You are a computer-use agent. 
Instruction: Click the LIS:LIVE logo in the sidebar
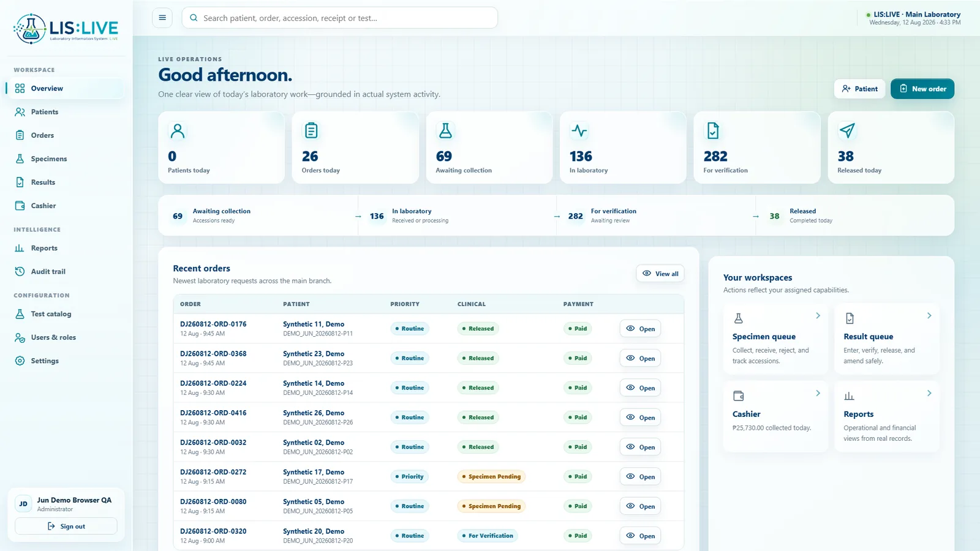click(66, 29)
